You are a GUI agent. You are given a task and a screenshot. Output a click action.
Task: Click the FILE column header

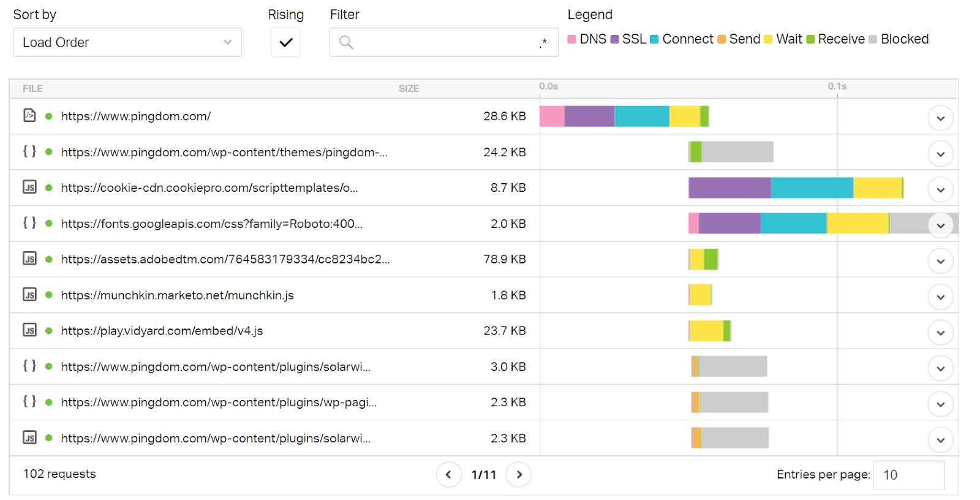tap(32, 88)
